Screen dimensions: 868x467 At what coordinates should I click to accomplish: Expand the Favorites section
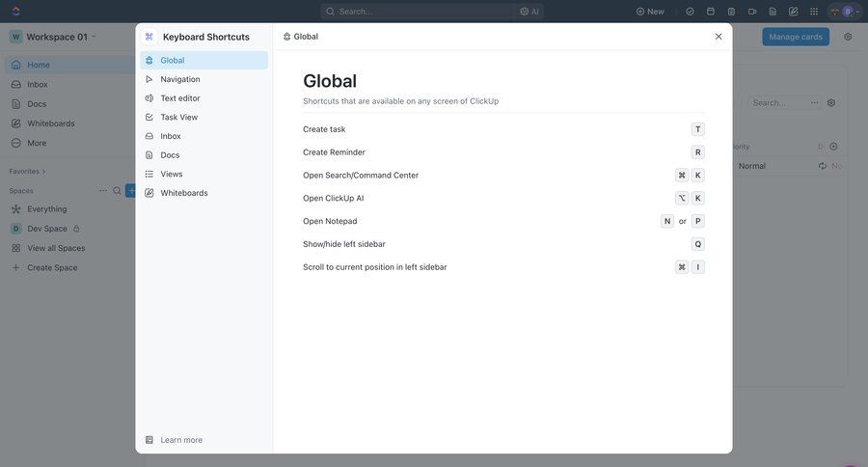(x=27, y=172)
